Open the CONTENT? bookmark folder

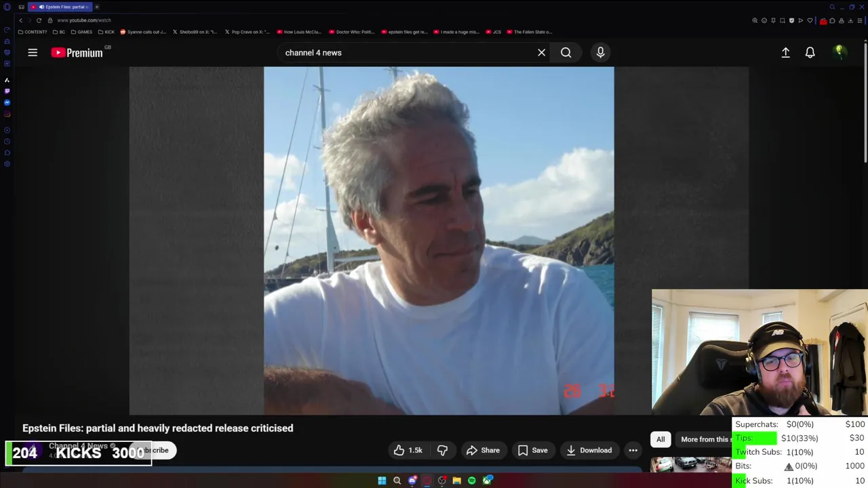pos(33,32)
